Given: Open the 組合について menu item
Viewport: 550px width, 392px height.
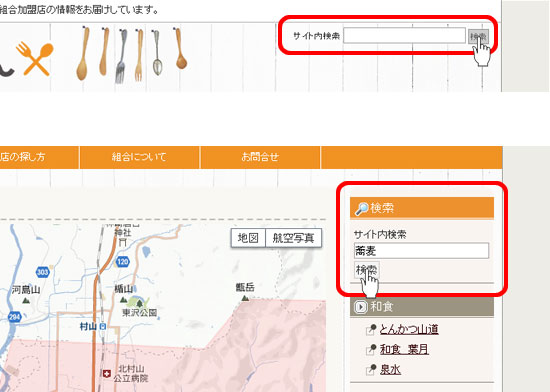Looking at the screenshot, I should tap(139, 157).
